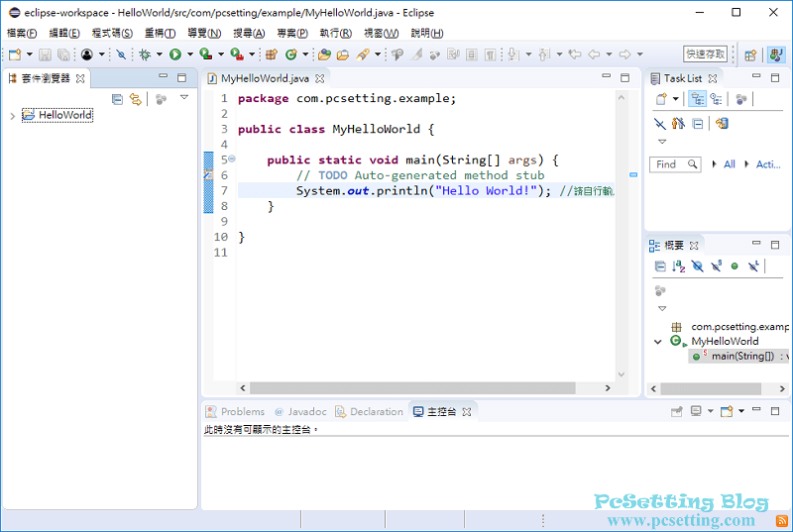Toggle Hide Fields in the outline view

[697, 266]
